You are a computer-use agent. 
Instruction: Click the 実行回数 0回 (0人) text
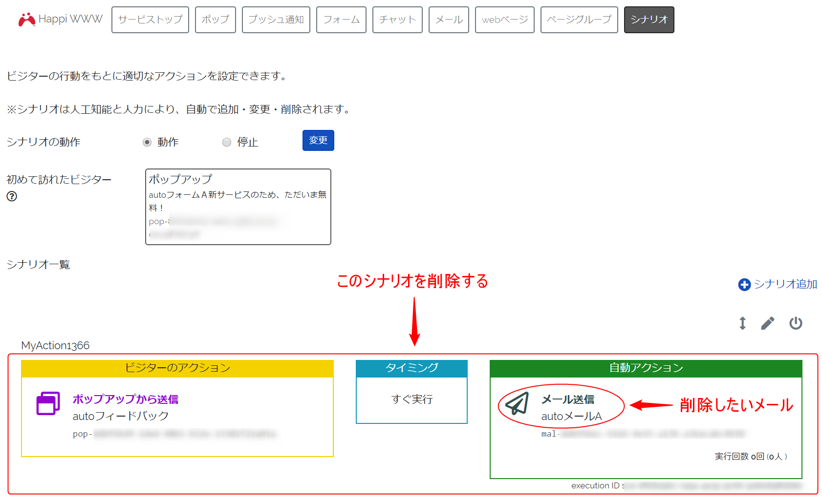click(751, 457)
